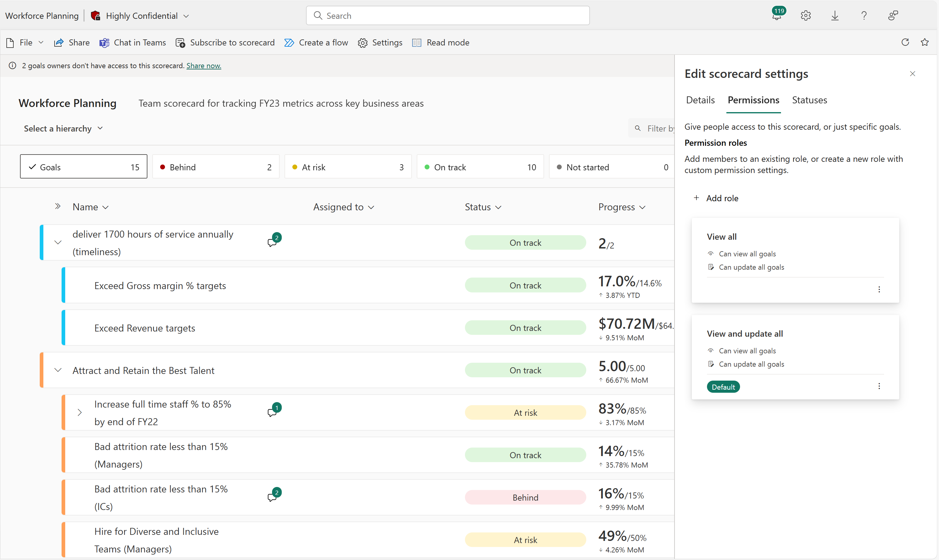Click the Read mode icon
This screenshot has height=560, width=939.
(417, 43)
